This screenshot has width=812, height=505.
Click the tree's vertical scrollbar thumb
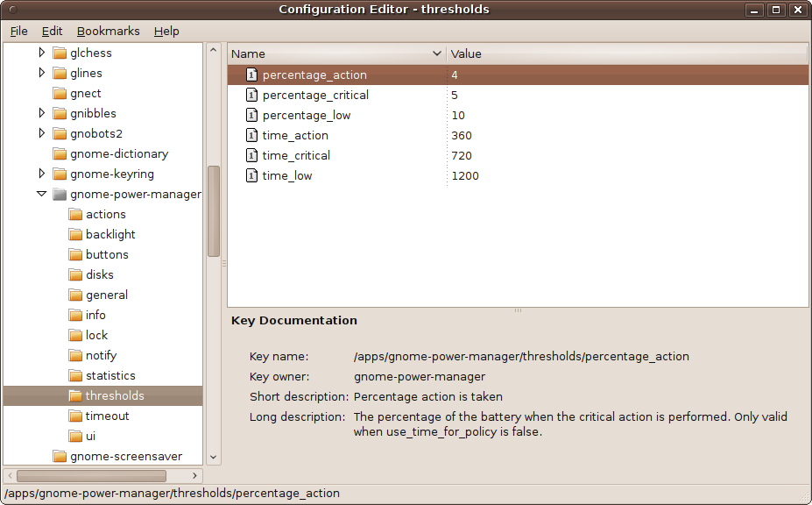point(214,211)
